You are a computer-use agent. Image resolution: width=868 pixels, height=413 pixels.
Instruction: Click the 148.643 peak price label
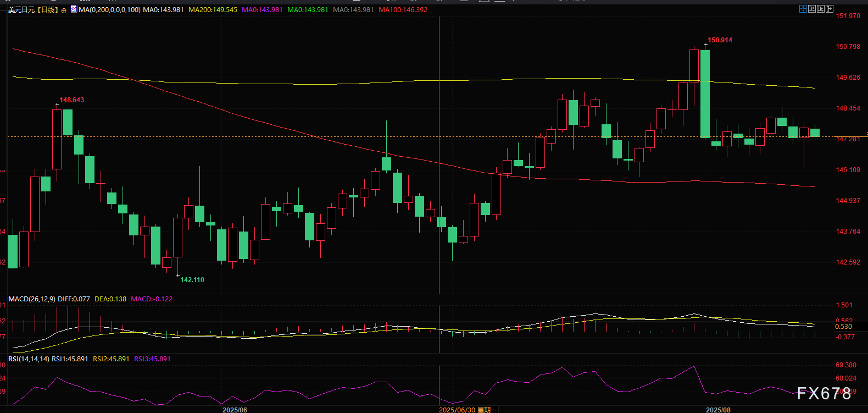pyautogui.click(x=71, y=100)
